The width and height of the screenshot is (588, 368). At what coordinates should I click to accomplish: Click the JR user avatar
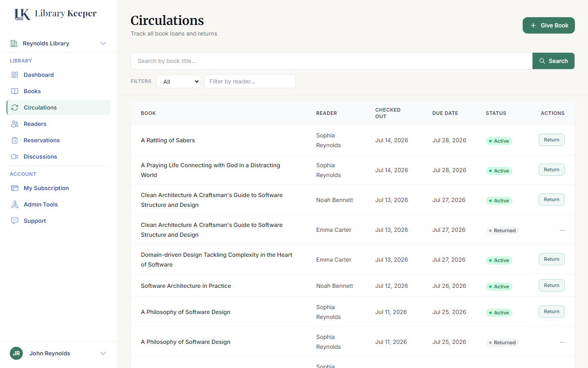[x=16, y=353]
